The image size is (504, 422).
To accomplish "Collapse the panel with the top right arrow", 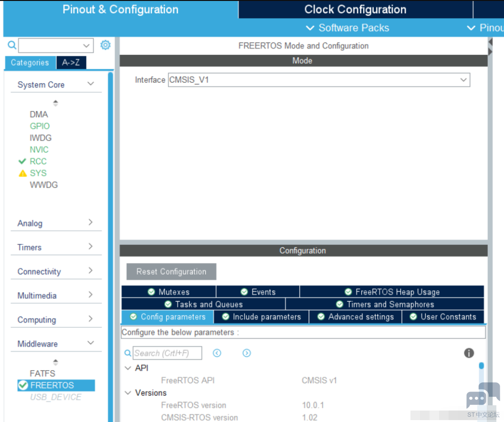I will pyautogui.click(x=490, y=42).
